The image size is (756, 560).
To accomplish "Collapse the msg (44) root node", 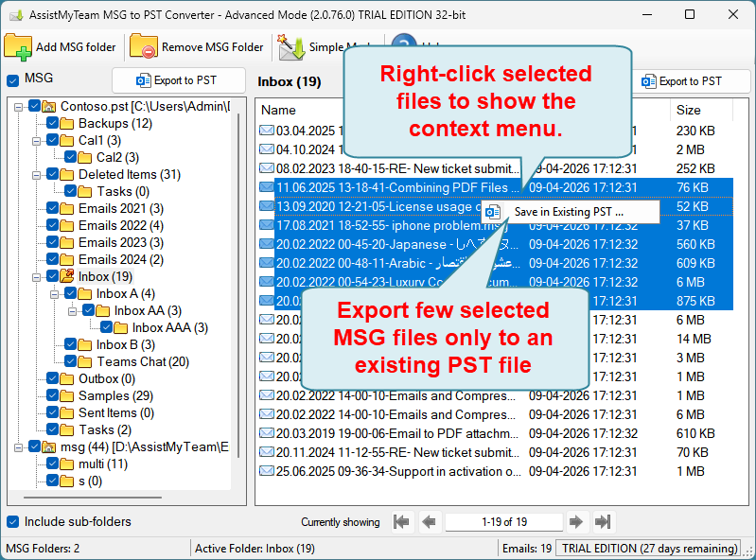I will tap(18, 447).
